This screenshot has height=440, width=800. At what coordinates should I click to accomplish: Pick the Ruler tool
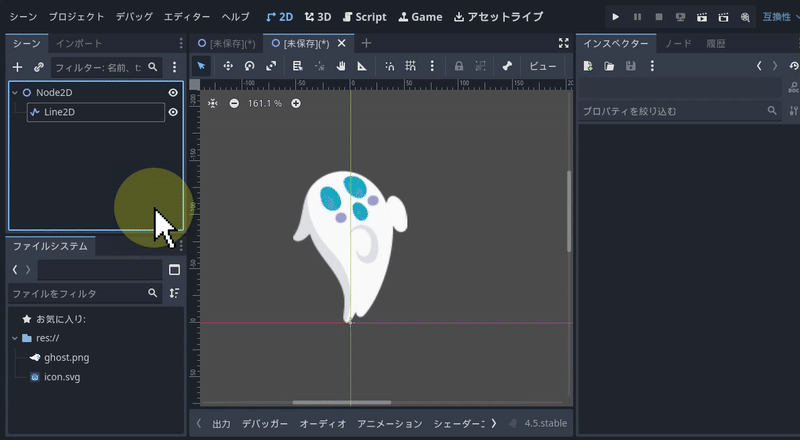click(x=362, y=66)
